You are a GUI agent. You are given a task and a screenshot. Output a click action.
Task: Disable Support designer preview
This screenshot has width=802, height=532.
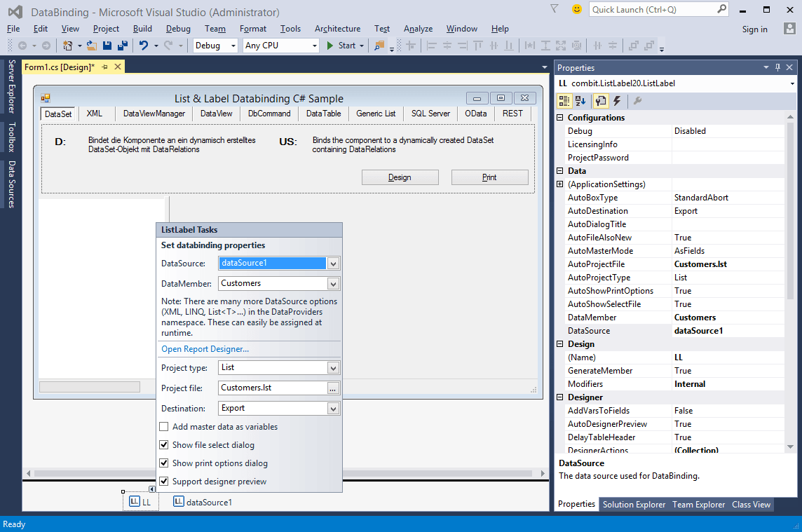coord(163,482)
